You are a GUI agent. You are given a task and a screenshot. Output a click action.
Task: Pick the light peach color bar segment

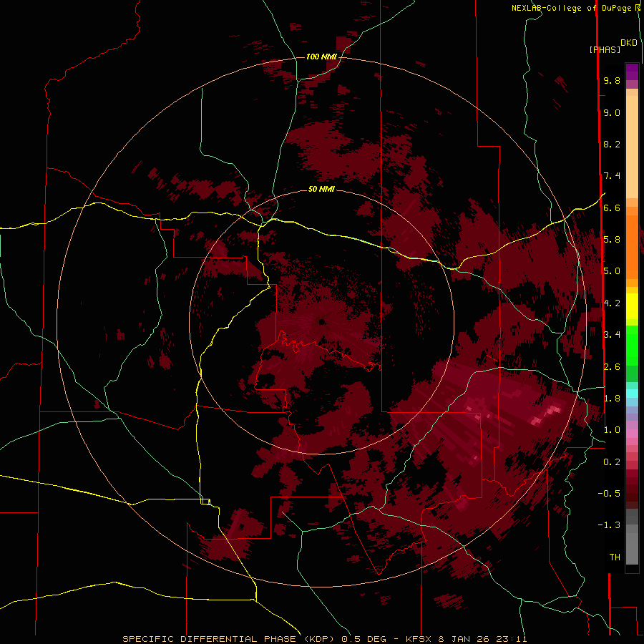coord(632,147)
